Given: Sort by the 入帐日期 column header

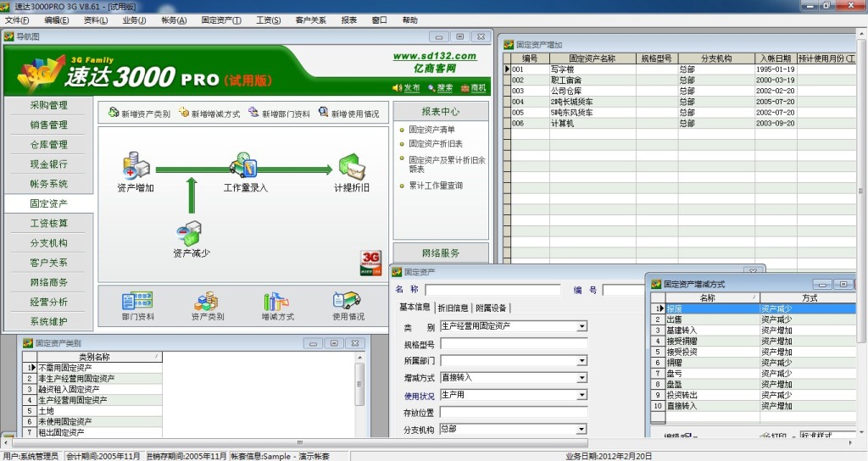Looking at the screenshot, I should pyautogui.click(x=776, y=58).
